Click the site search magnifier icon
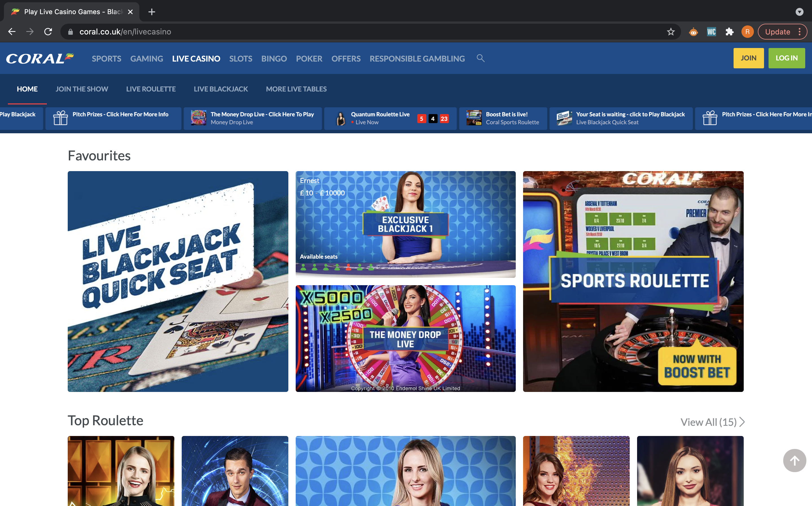 [480, 58]
